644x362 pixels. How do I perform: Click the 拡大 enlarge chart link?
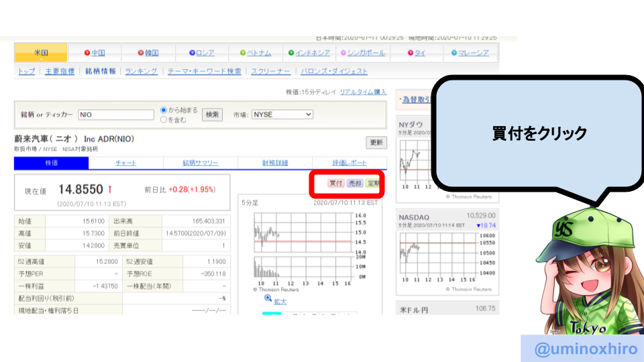point(280,302)
